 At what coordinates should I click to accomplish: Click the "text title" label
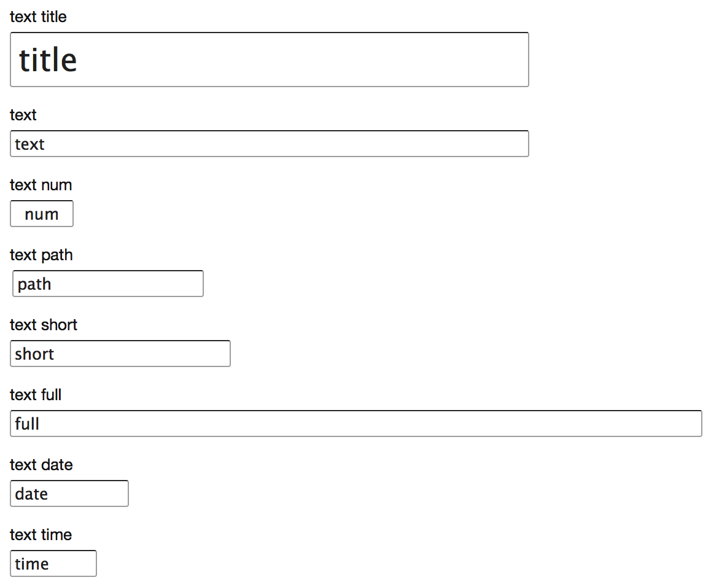(x=38, y=17)
